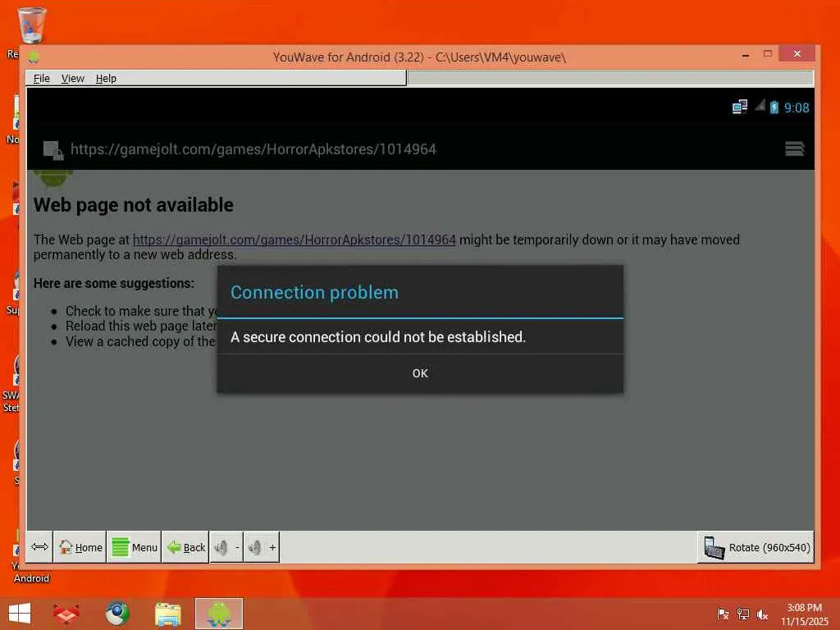Image resolution: width=840 pixels, height=630 pixels.
Task: Select YouWave Android taskbar icon
Action: [x=218, y=614]
